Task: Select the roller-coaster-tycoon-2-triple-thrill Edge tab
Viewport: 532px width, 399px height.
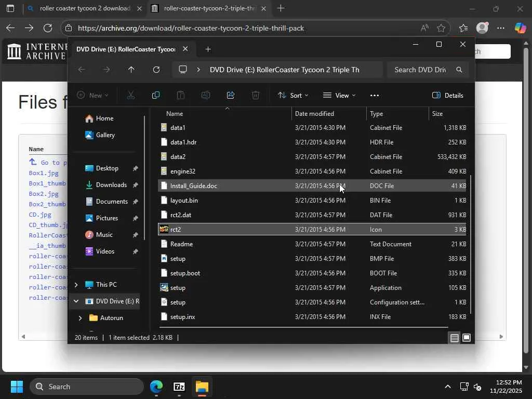Action: pyautogui.click(x=209, y=8)
